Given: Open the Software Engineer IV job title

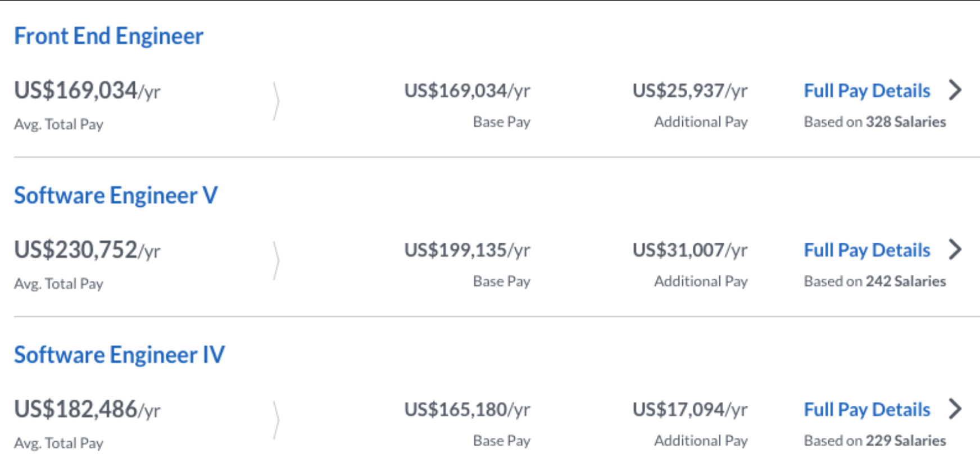Looking at the screenshot, I should click(x=119, y=355).
